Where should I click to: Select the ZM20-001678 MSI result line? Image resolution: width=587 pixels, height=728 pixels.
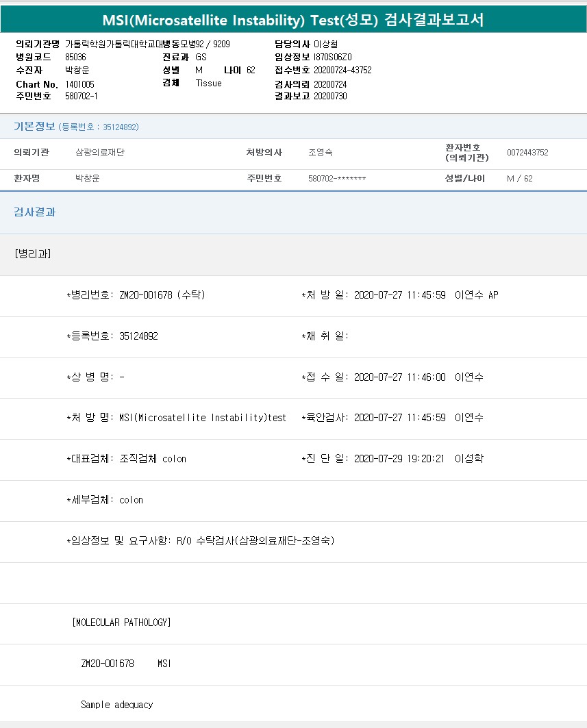click(126, 664)
